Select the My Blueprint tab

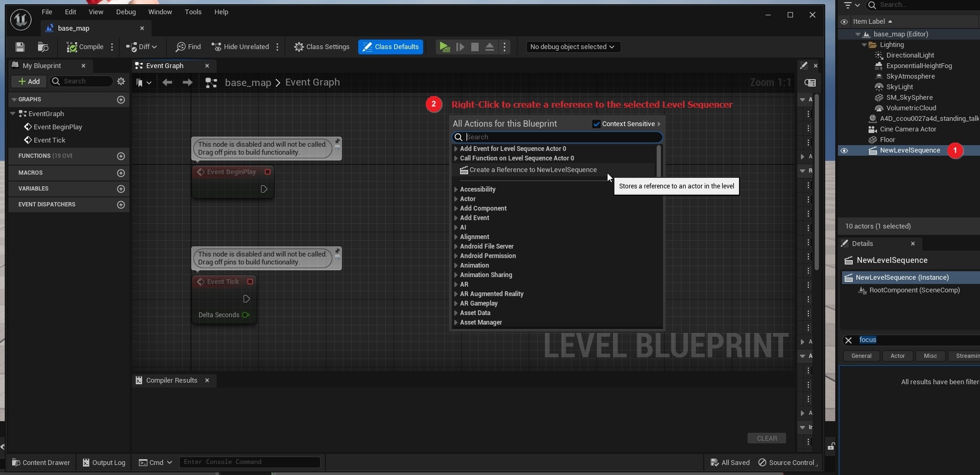tap(42, 66)
